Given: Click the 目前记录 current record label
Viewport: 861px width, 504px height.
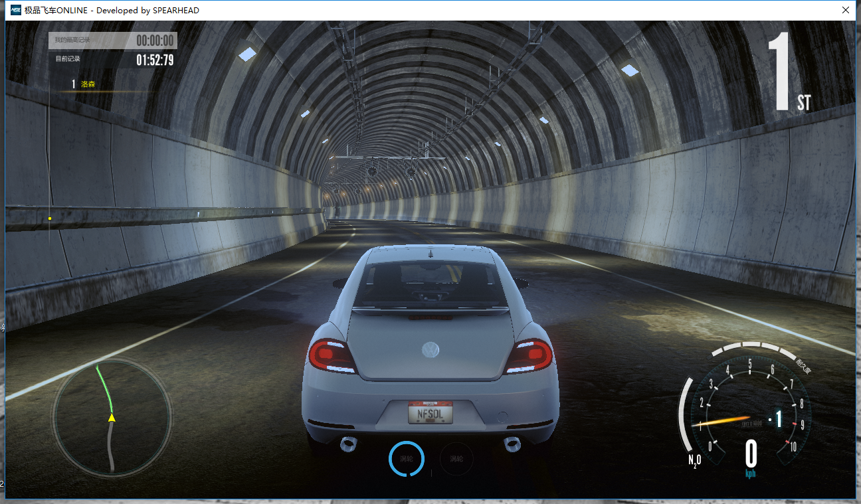Looking at the screenshot, I should (x=68, y=59).
